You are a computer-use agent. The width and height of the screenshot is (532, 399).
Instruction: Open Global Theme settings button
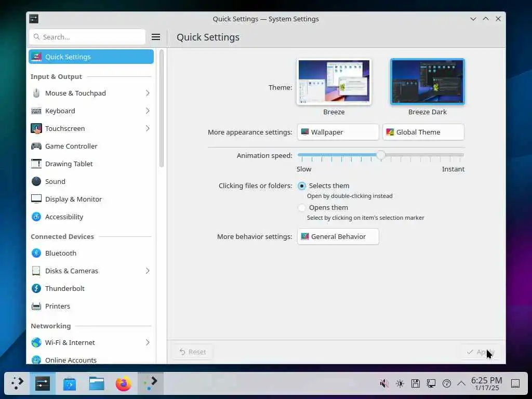pyautogui.click(x=423, y=132)
